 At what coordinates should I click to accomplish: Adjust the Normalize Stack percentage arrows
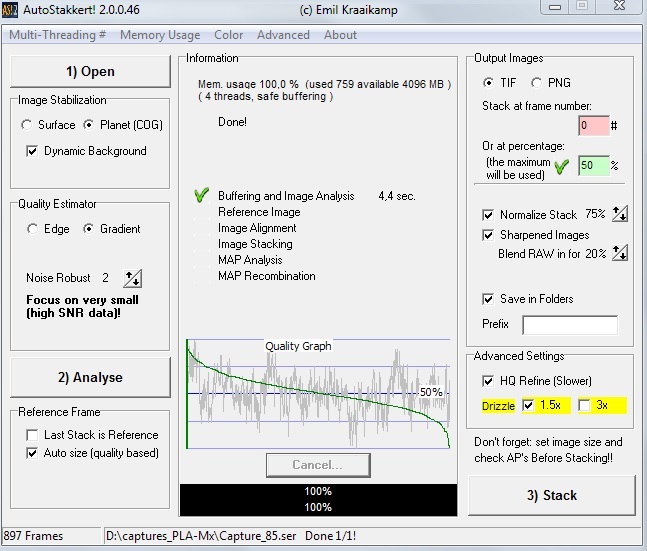pyautogui.click(x=619, y=214)
